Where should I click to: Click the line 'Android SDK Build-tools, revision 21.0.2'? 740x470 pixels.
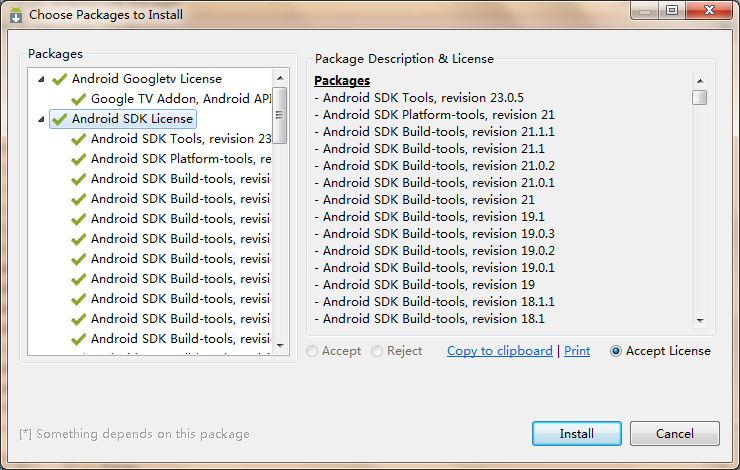(435, 166)
